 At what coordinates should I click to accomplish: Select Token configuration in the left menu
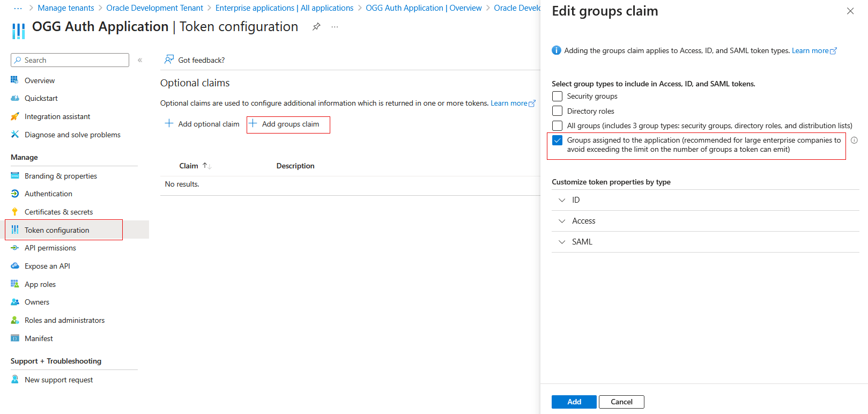[57, 230]
